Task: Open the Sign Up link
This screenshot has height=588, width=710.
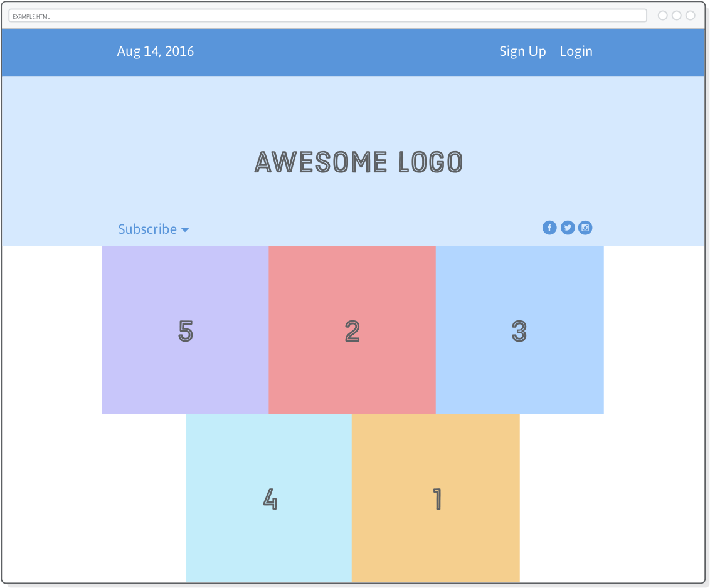Action: [x=522, y=51]
